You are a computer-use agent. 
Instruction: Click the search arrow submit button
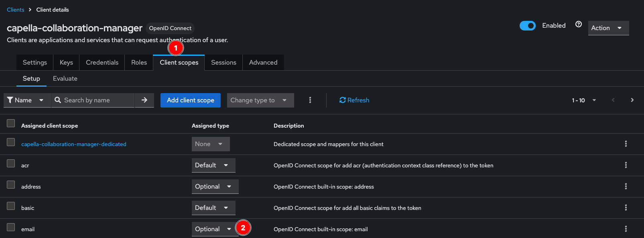[x=144, y=100]
